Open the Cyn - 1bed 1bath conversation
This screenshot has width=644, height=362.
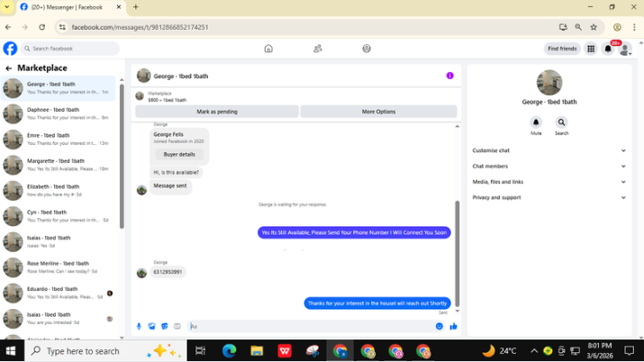pos(59,216)
